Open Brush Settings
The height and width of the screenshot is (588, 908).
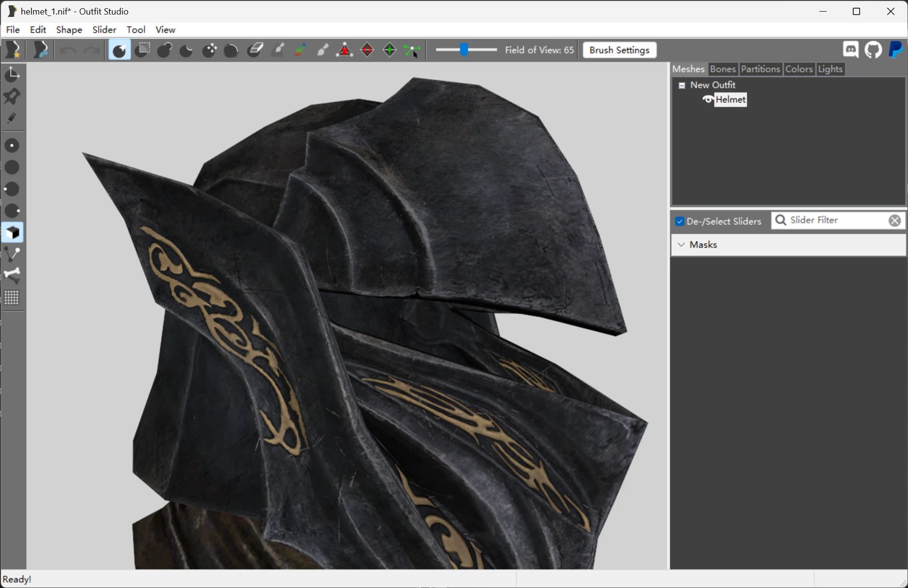point(619,50)
